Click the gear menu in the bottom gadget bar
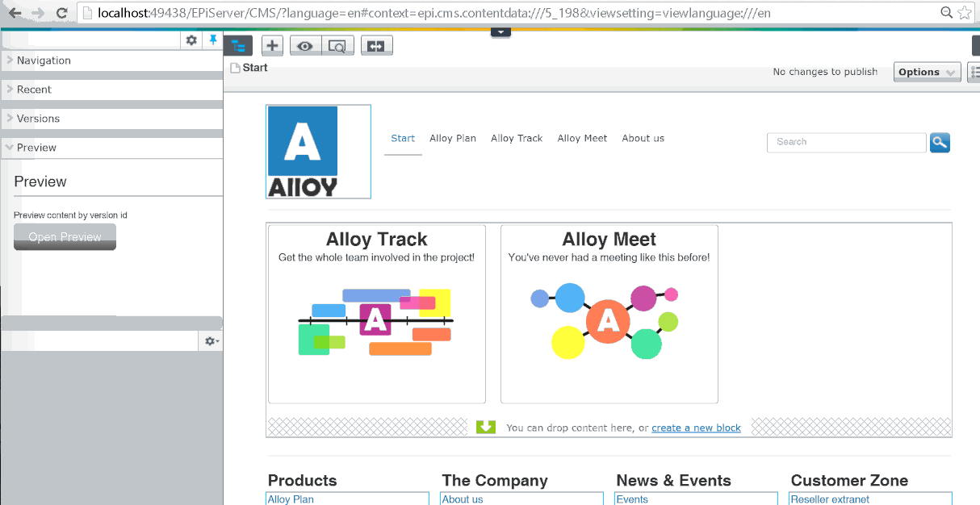980x505 pixels. [x=211, y=341]
